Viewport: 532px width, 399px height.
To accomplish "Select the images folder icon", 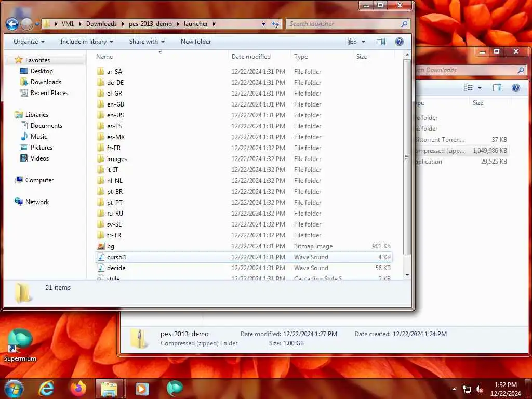I will pos(100,159).
